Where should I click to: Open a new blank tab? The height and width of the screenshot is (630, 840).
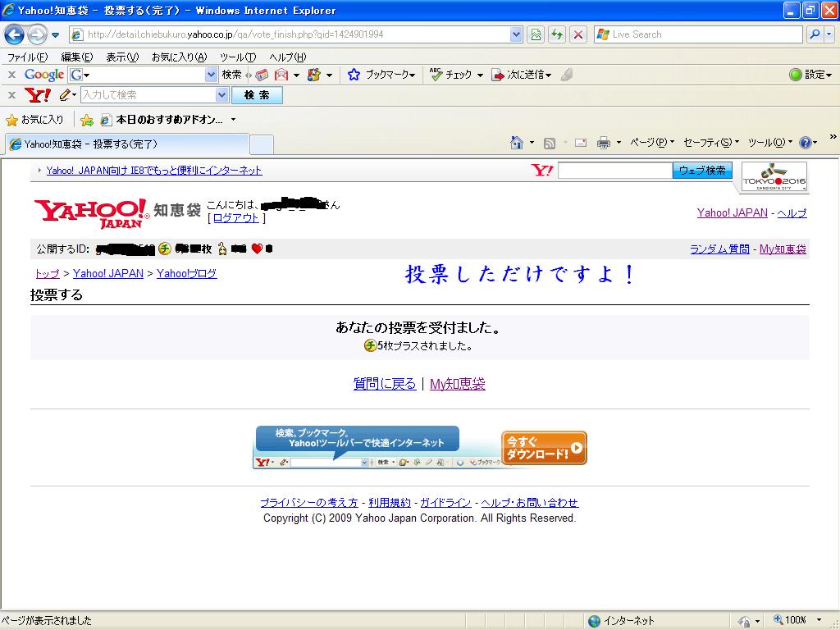coord(262,144)
